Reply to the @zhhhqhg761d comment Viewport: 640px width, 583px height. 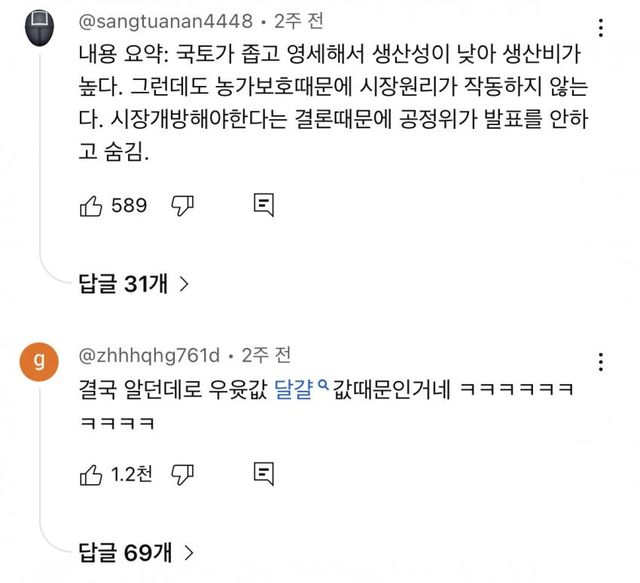pyautogui.click(x=264, y=473)
